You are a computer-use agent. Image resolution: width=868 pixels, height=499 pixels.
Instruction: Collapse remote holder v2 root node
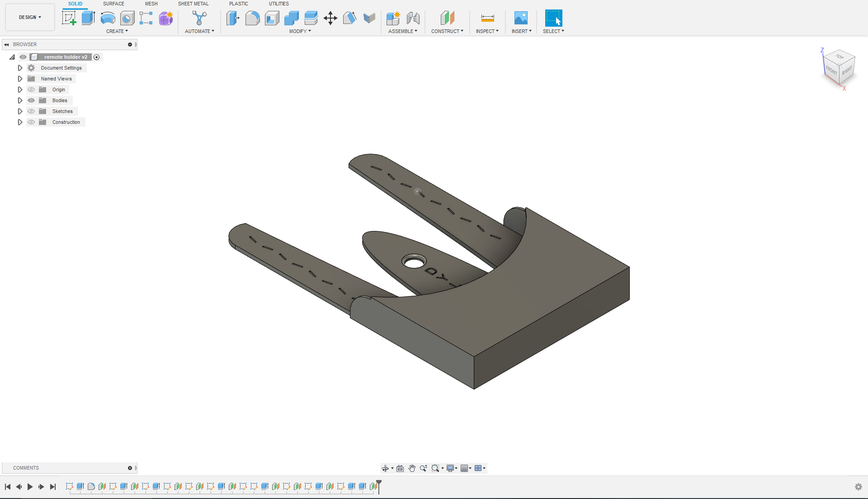pos(12,57)
